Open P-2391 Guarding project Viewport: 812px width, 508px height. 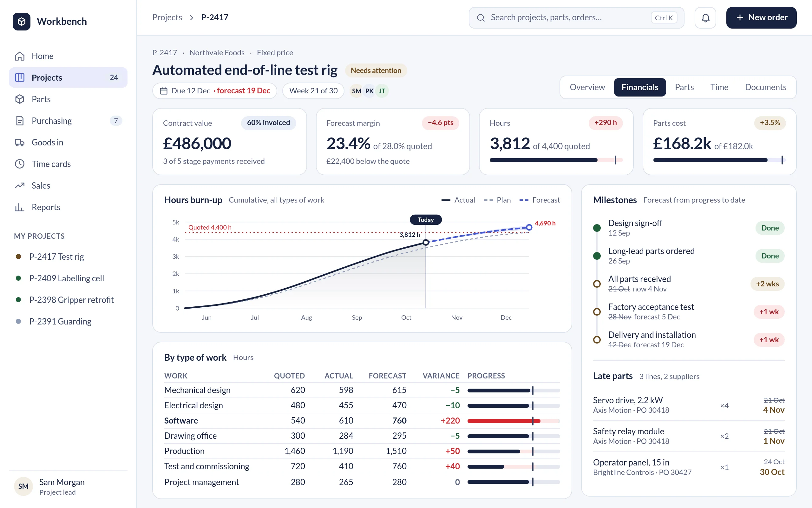click(68, 322)
